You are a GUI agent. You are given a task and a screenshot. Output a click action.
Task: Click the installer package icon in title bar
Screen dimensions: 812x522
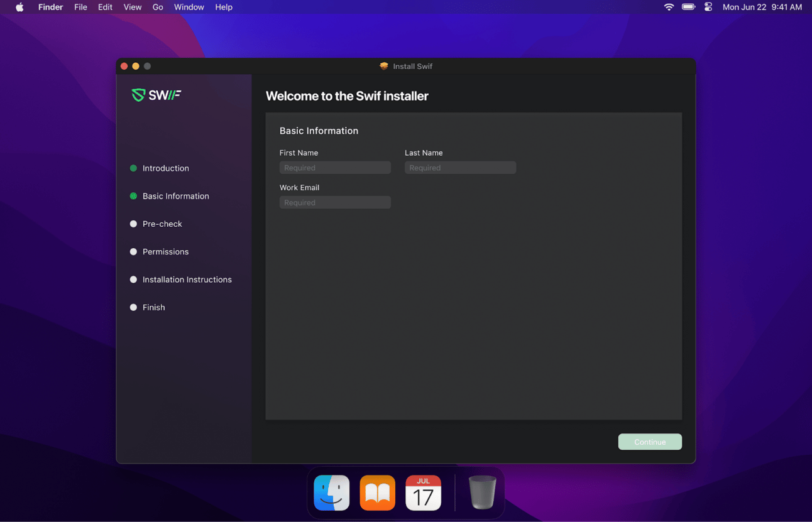pos(383,66)
